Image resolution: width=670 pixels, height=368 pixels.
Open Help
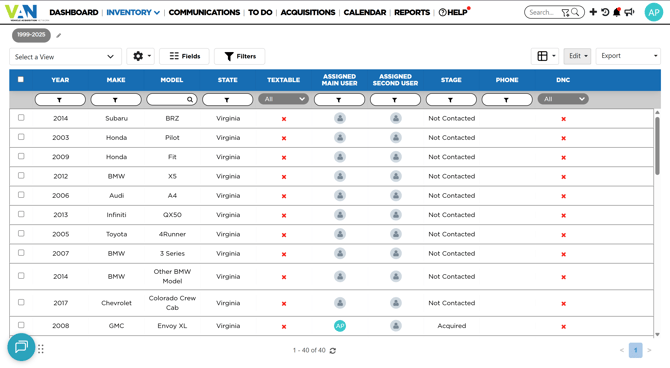(453, 12)
